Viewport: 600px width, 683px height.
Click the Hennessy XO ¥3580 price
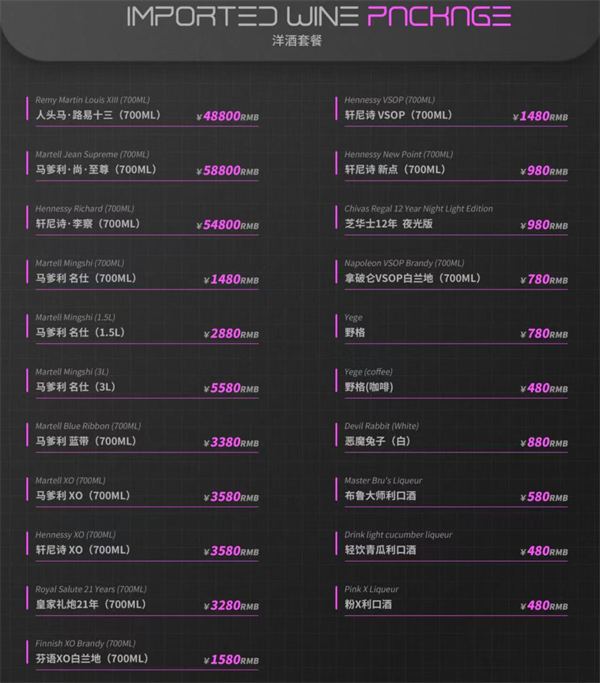coord(230,551)
